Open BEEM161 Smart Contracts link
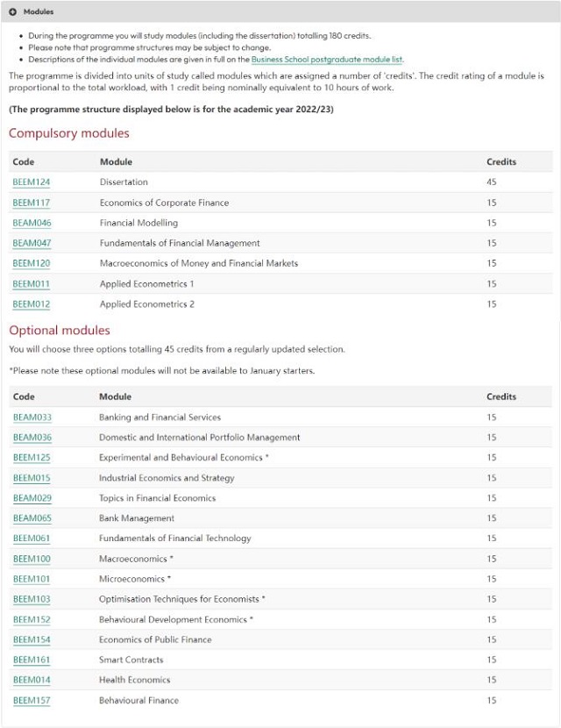561x728 pixels. coord(32,660)
